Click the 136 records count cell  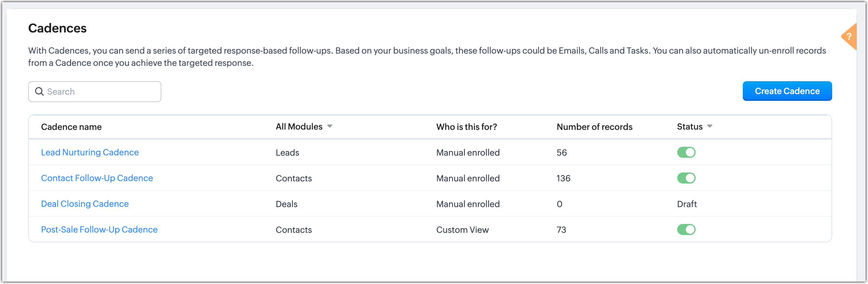(563, 178)
